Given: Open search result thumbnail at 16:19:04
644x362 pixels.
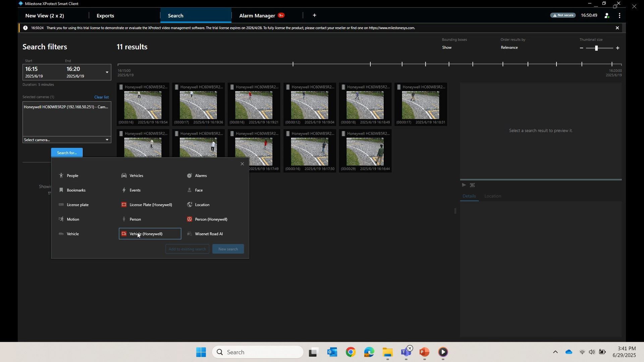Looking at the screenshot, I should (310, 104).
